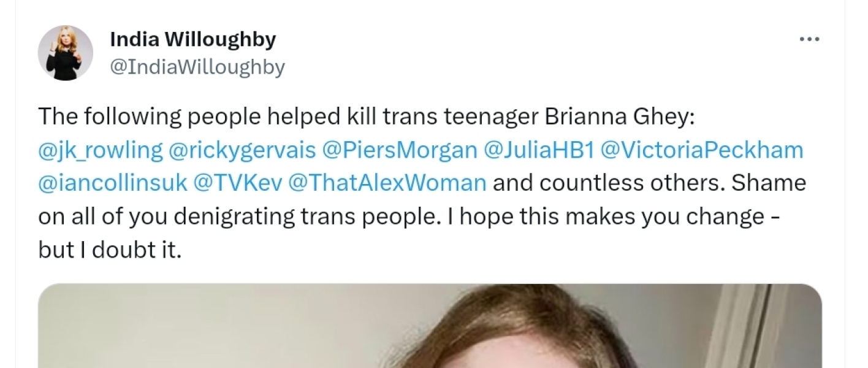Open the @jk_rowling mention

(101, 150)
